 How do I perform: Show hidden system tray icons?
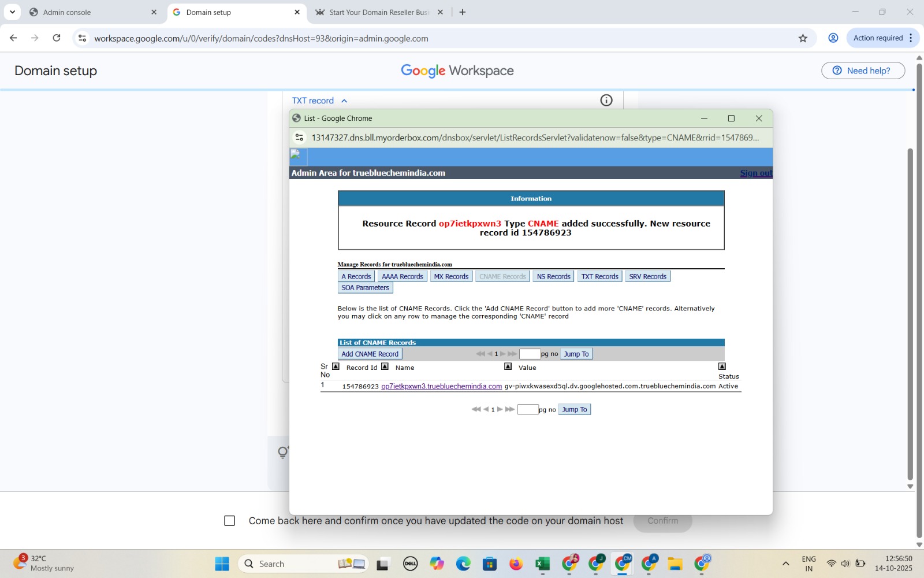point(785,564)
